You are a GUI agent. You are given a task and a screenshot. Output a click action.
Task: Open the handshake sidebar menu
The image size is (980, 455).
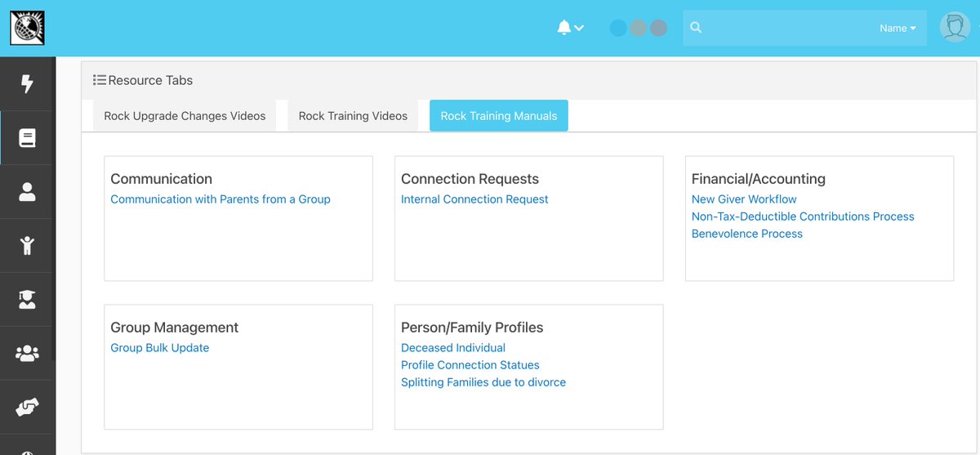click(27, 408)
